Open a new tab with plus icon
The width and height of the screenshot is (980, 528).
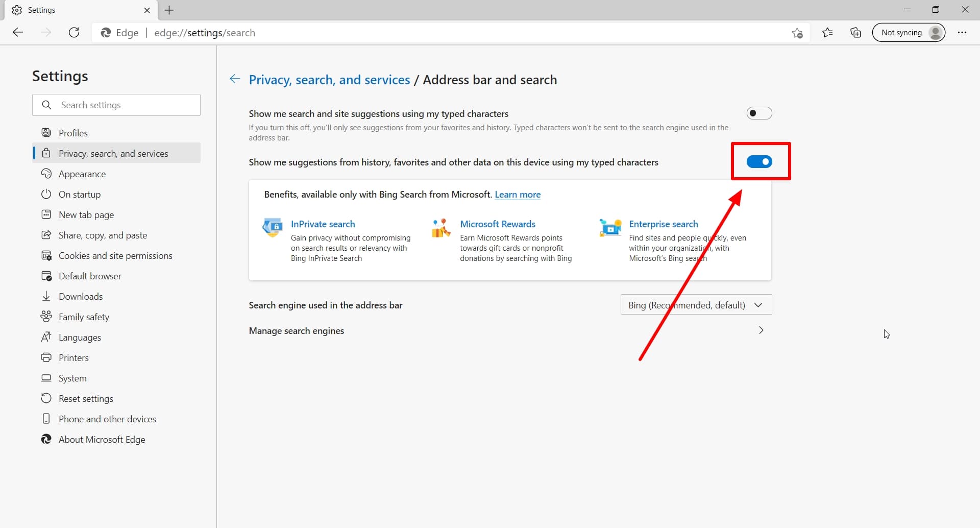point(169,10)
